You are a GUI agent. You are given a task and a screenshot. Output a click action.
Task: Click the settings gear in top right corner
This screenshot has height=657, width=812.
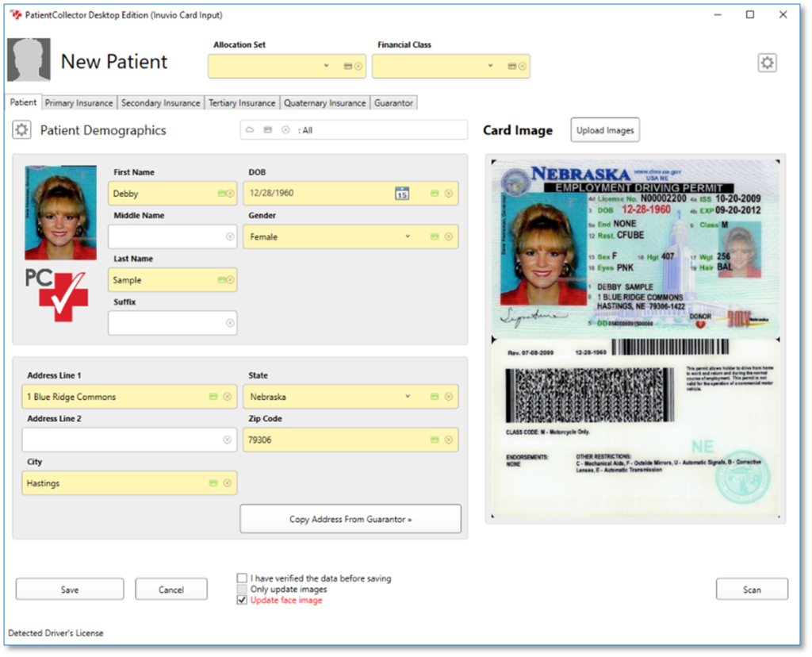point(767,61)
